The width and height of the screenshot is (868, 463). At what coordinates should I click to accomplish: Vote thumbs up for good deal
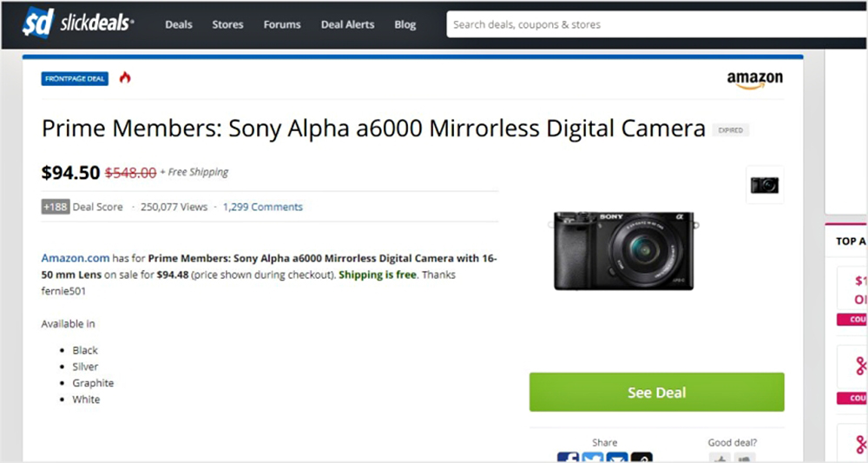coord(720,458)
